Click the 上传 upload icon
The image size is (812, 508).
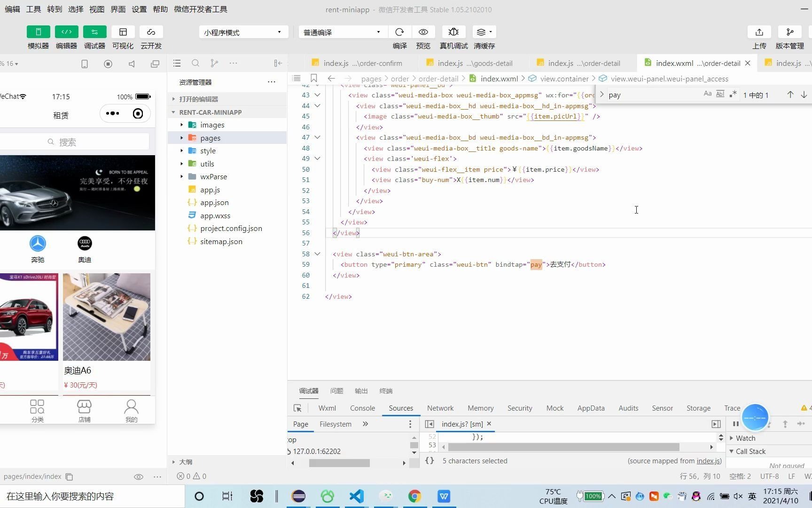[759, 32]
